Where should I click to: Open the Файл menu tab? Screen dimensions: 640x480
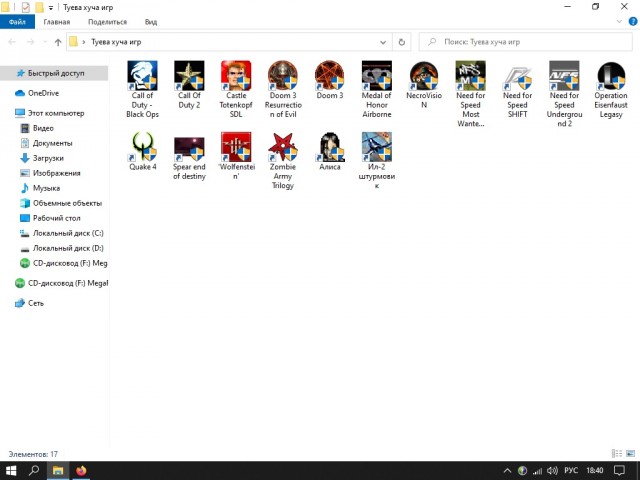click(x=17, y=22)
